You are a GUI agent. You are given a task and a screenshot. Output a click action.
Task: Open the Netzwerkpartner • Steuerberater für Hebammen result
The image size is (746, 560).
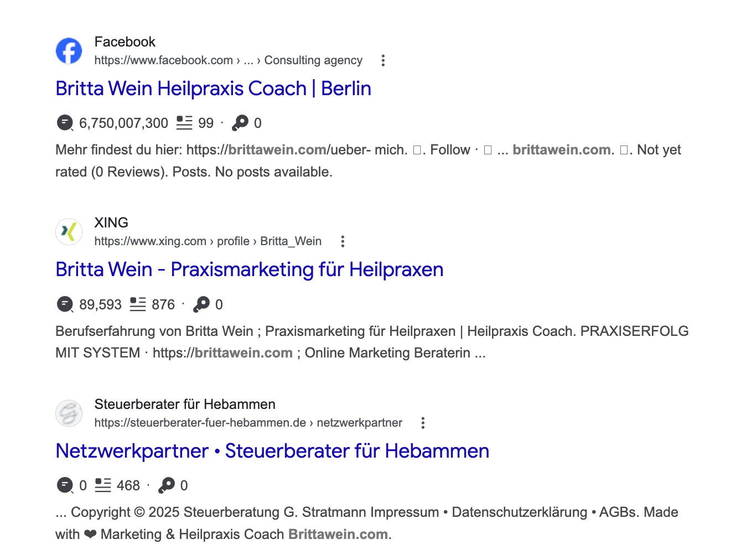pos(272,451)
